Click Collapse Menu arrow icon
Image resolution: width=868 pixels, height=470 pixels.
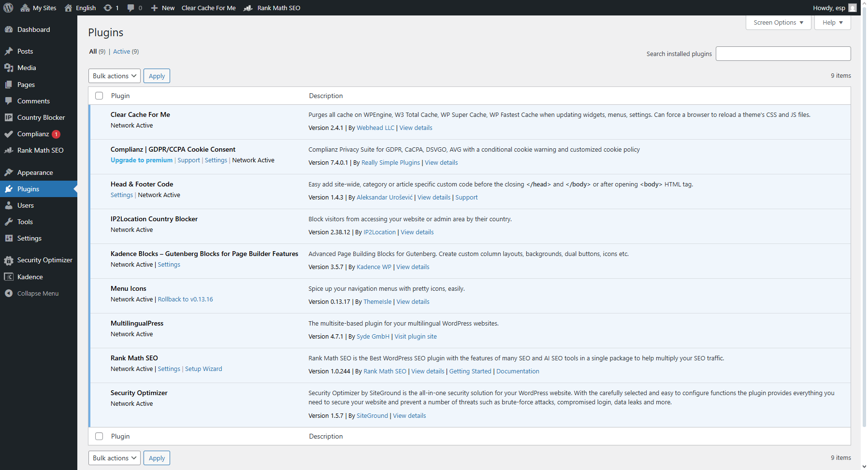9,293
